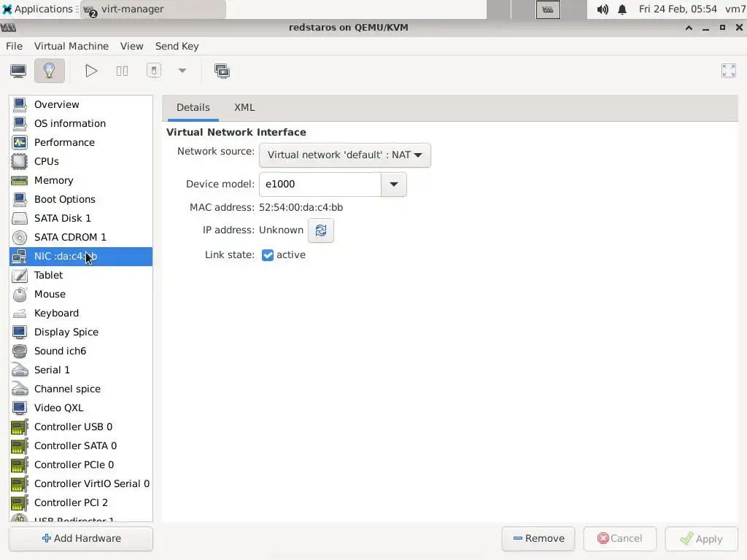Refresh the IP address
Screen dimensions: 747x560
coord(321,230)
